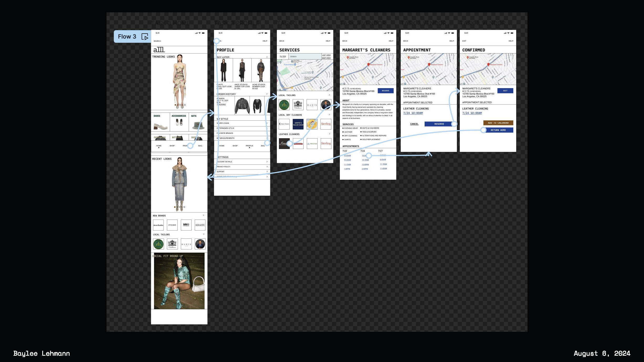Viewport: 644px width, 362px height.
Task: Open the JB Clothiers logo under Local Tailors on Home
Action: [x=172, y=244]
